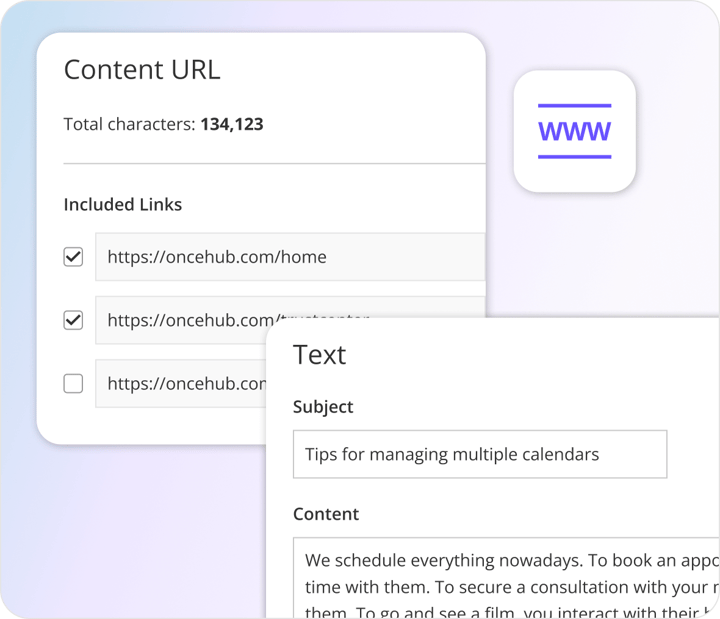Toggle the second checked link checkbox
Image resolution: width=720 pixels, height=619 pixels.
pos(73,320)
